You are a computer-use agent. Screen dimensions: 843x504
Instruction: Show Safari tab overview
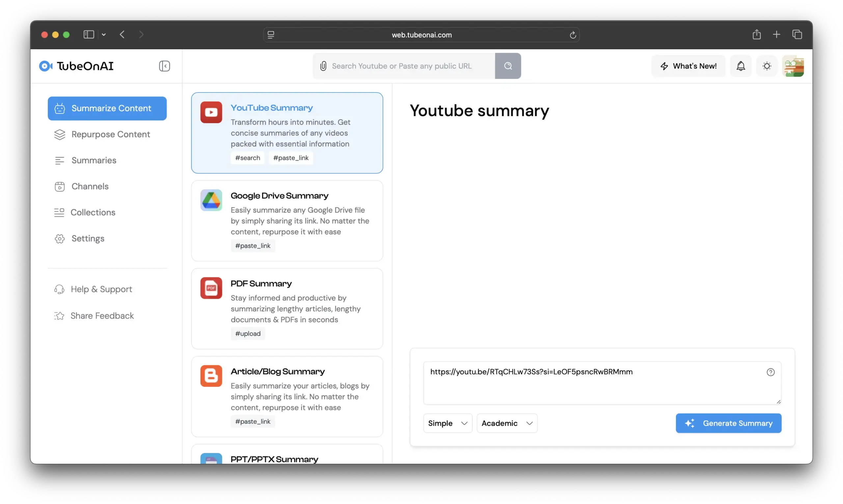point(797,34)
